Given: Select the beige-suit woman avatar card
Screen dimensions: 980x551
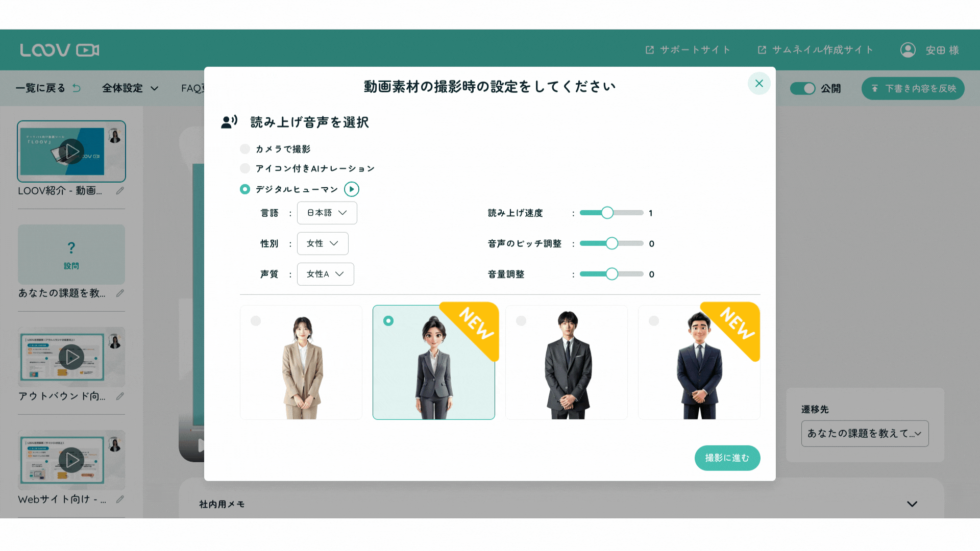Looking at the screenshot, I should pyautogui.click(x=301, y=362).
